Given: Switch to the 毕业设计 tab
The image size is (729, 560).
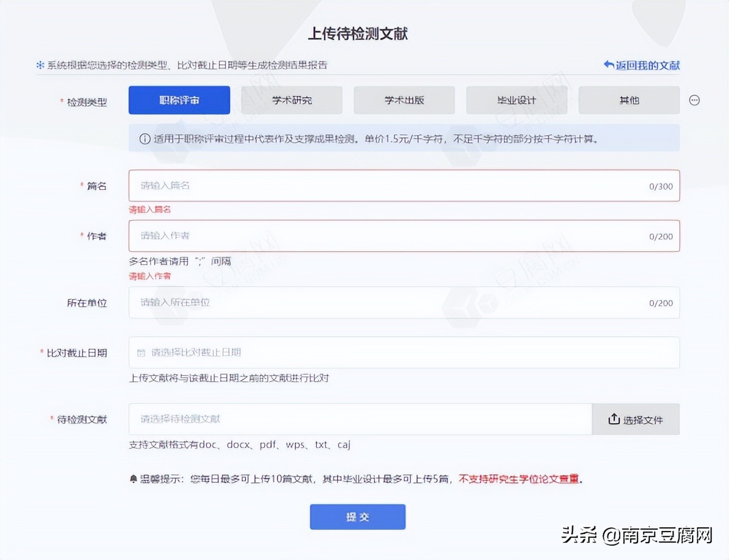Looking at the screenshot, I should point(516,100).
